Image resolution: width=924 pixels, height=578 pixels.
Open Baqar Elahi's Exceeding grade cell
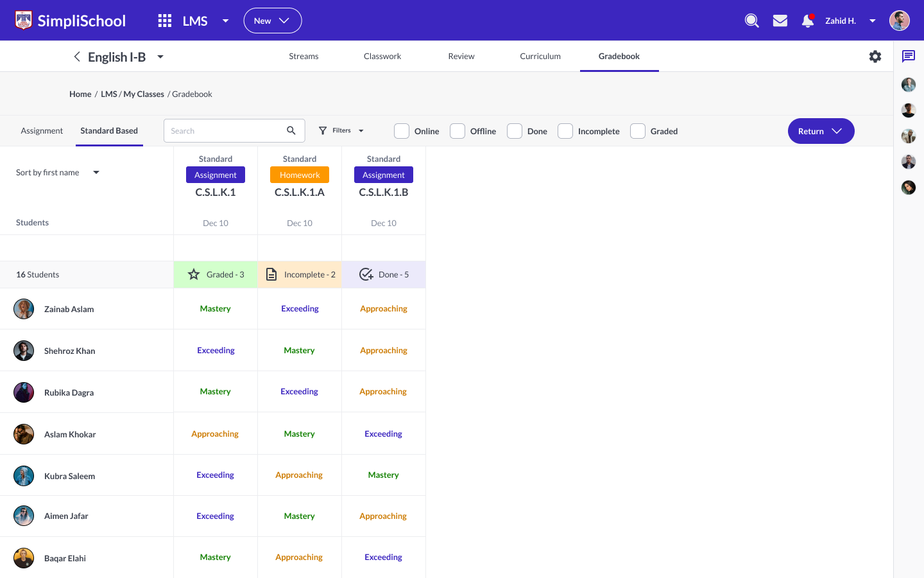384,557
